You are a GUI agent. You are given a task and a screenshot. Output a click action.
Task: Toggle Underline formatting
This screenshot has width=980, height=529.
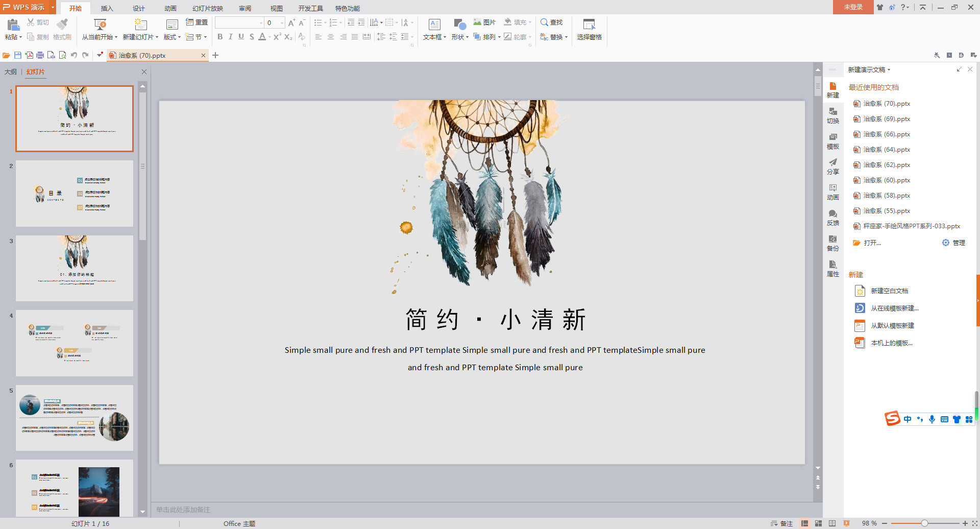[x=241, y=37]
